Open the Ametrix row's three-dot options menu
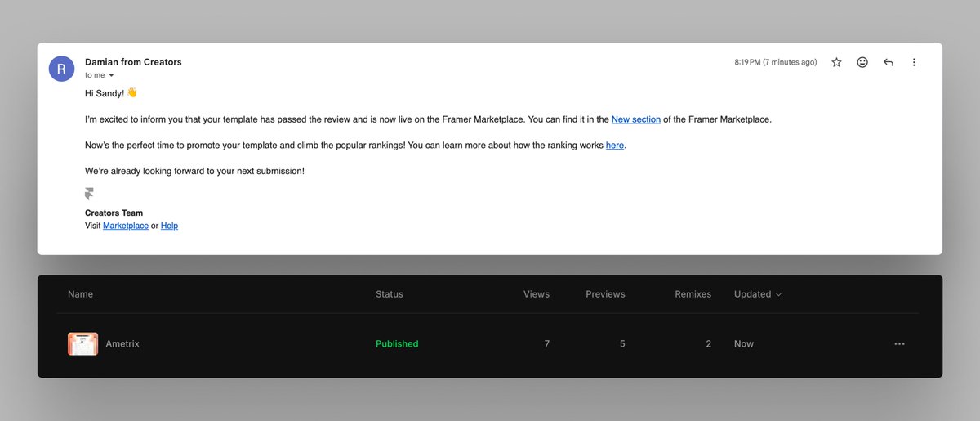 point(899,344)
